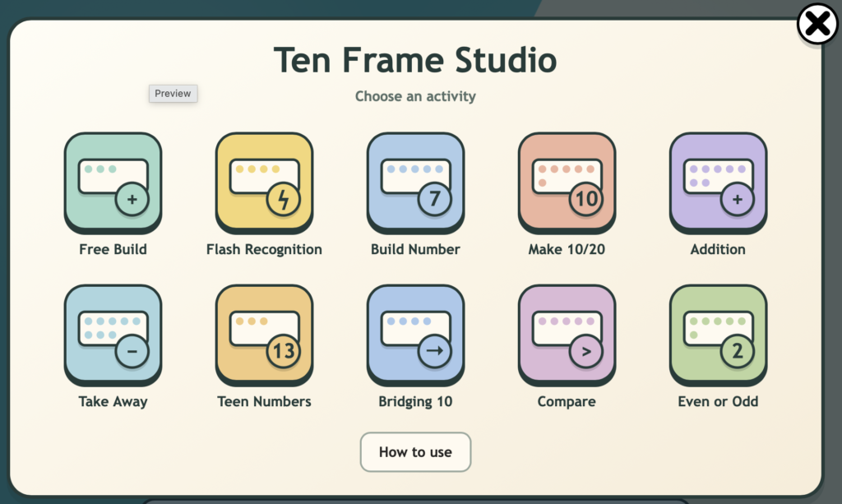Open the Make 10/20 activity icon

pyautogui.click(x=567, y=183)
